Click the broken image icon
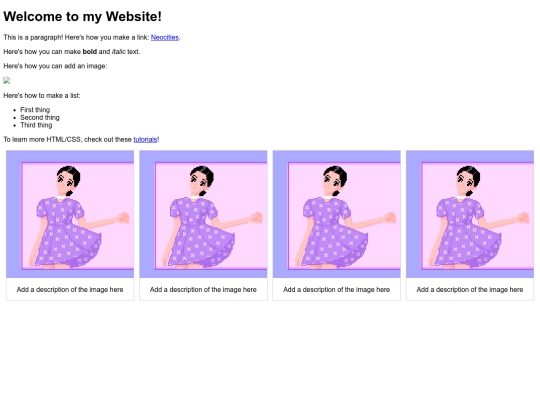This screenshot has height=405, width=540. (x=7, y=81)
